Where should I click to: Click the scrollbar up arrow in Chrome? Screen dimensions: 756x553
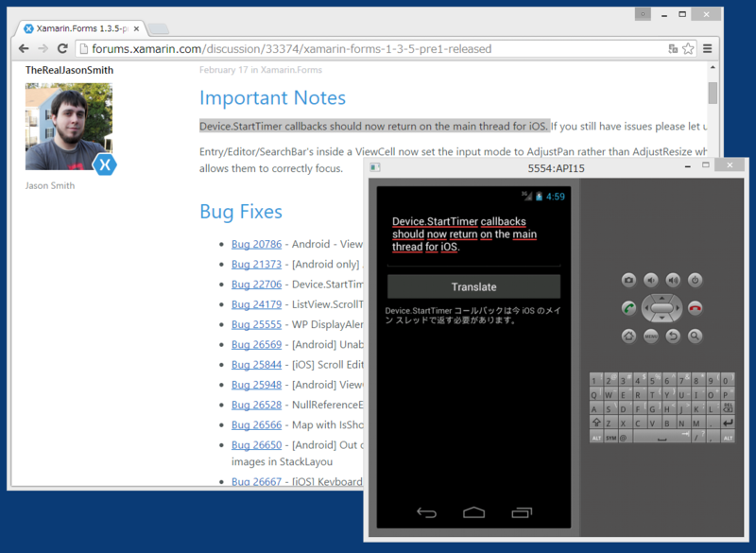[713, 68]
